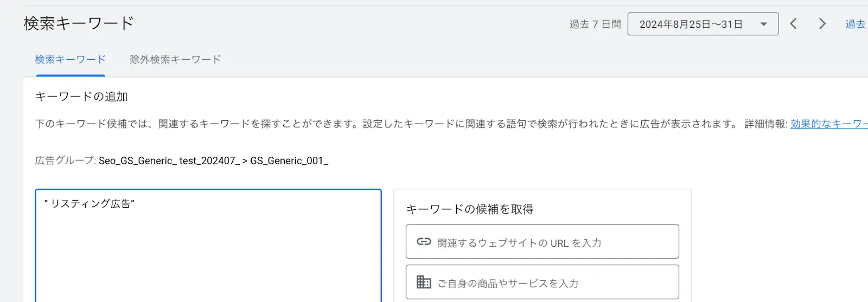Open the 2024年8月25日〜31日 date selector
This screenshot has height=302, width=868.
click(x=691, y=24)
